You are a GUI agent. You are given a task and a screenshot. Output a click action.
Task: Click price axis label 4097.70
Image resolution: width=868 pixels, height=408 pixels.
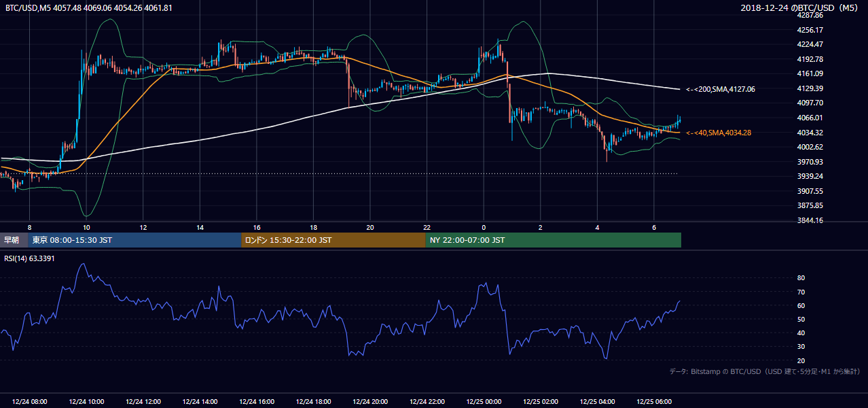[x=810, y=103]
